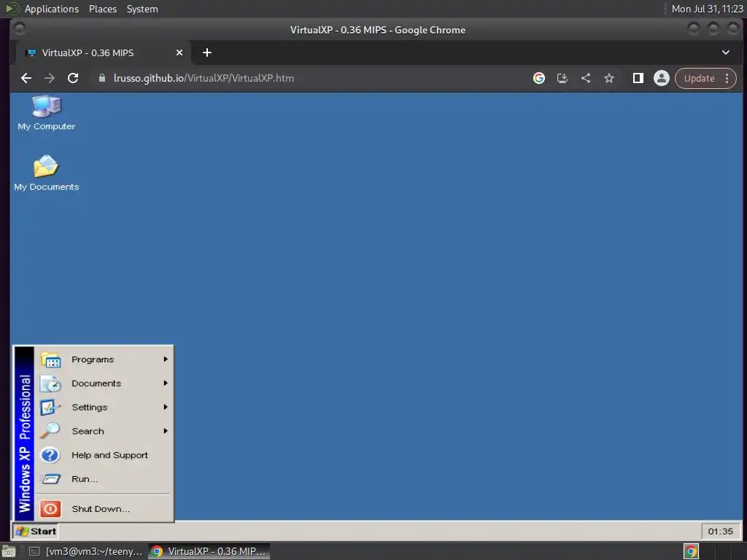This screenshot has width=747, height=560.
Task: Reload the VirtualXP page
Action: (x=73, y=78)
